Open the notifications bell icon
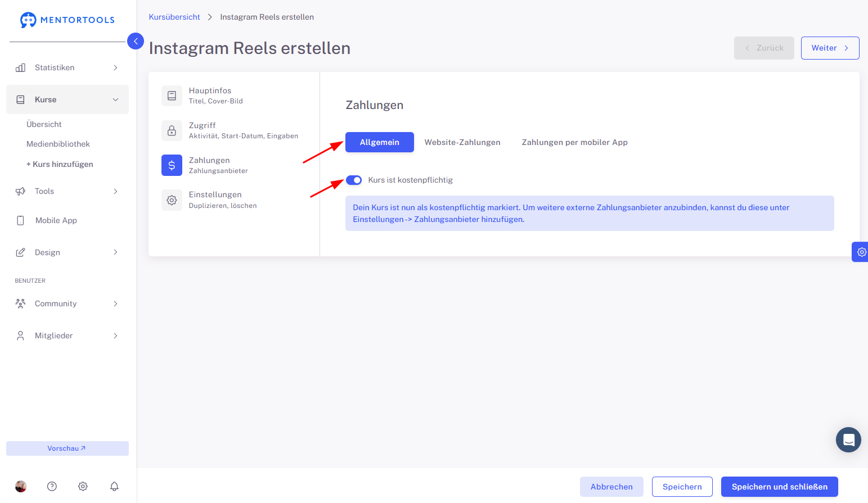The width and height of the screenshot is (868, 503). [x=114, y=486]
